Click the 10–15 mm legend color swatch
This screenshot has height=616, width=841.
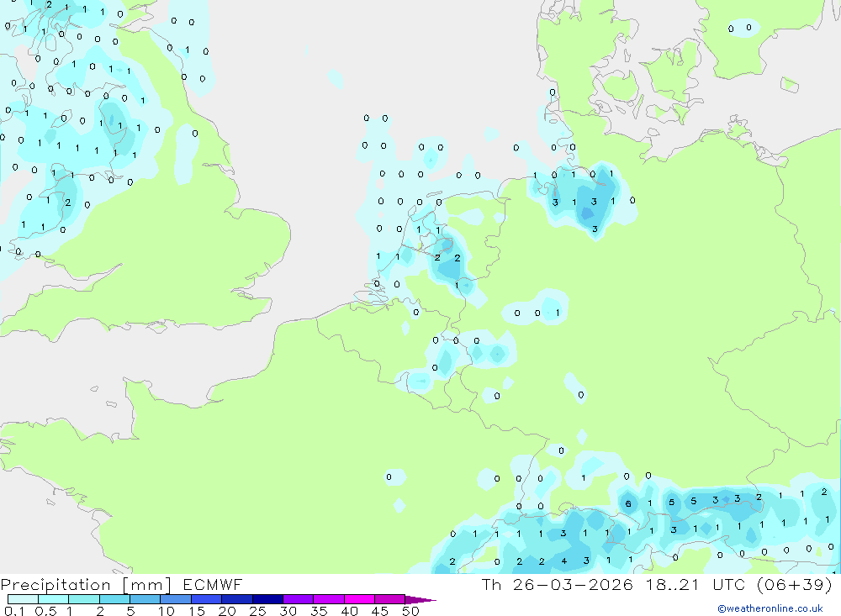pyautogui.click(x=176, y=599)
